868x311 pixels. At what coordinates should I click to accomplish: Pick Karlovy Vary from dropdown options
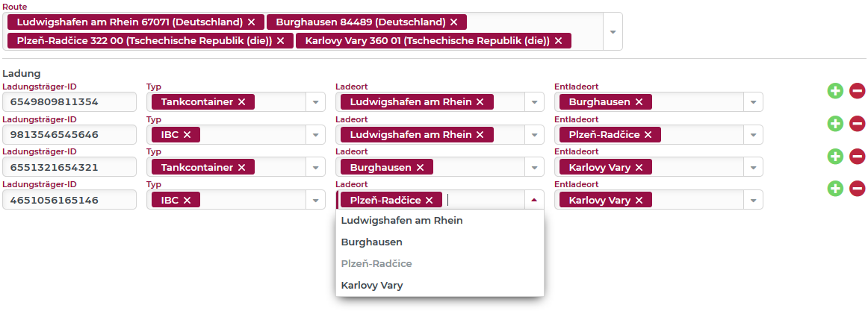(x=372, y=285)
